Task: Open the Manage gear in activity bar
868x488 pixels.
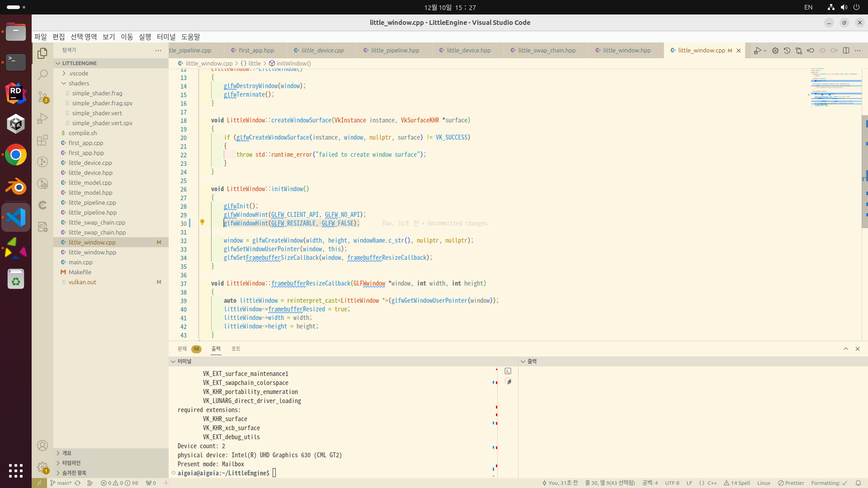Action: coord(42,467)
